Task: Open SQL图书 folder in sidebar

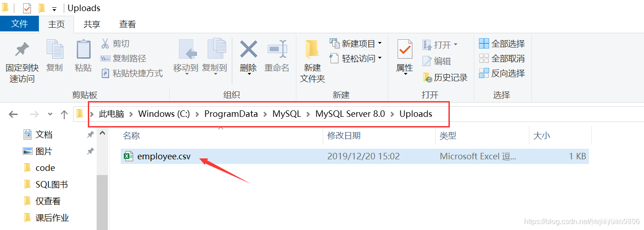Action: [x=52, y=185]
